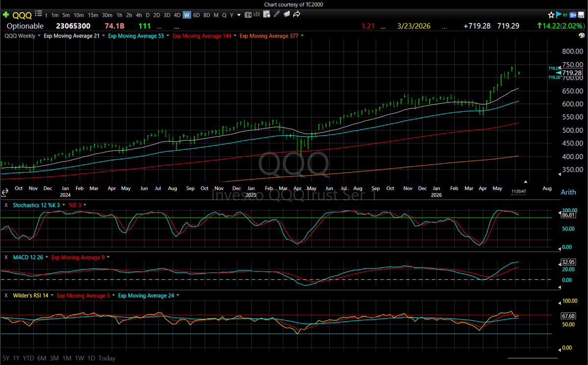The image size is (588, 365).
Task: Click the blue flag icon
Action: coord(559,15)
